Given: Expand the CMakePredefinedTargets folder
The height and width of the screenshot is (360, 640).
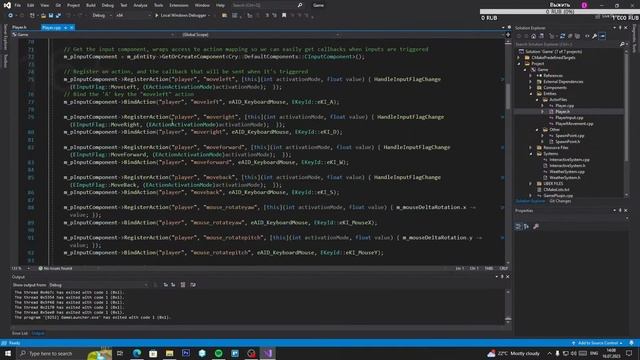Looking at the screenshot, I should (519, 58).
